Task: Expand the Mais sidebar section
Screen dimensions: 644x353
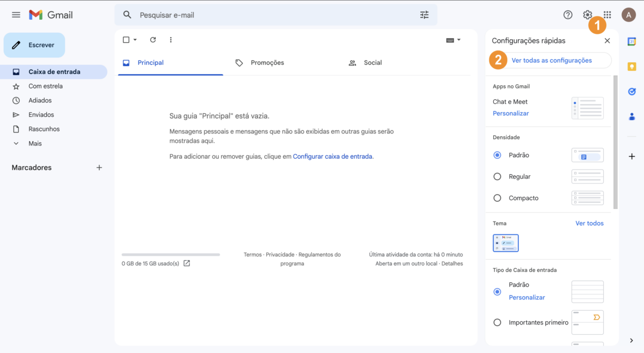Action: point(35,143)
